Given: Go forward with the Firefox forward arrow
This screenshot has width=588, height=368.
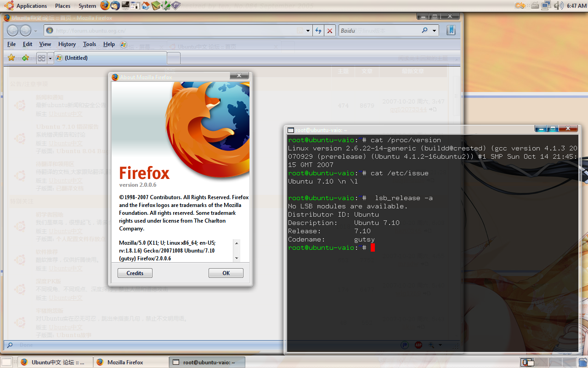Looking at the screenshot, I should click(x=26, y=30).
